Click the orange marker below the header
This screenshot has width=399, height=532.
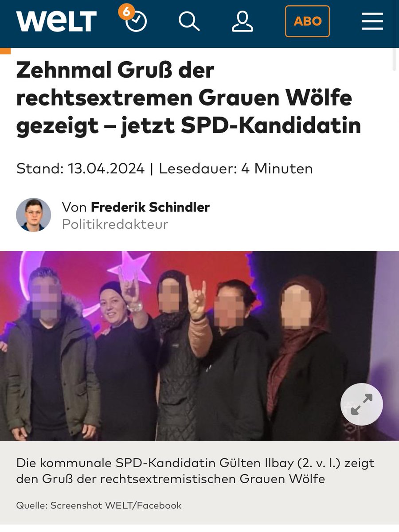[5, 51]
